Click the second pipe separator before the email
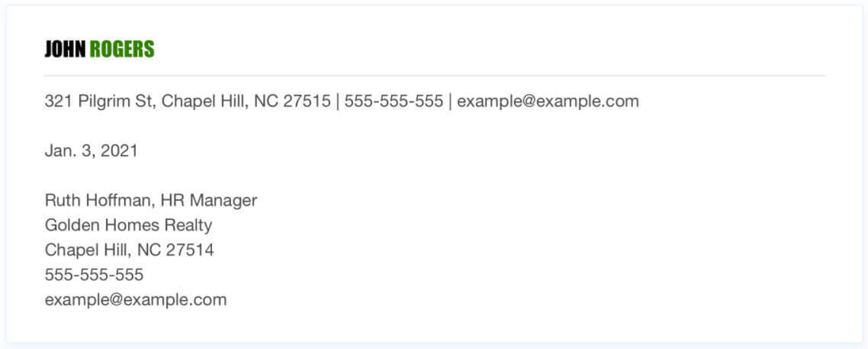 point(451,102)
